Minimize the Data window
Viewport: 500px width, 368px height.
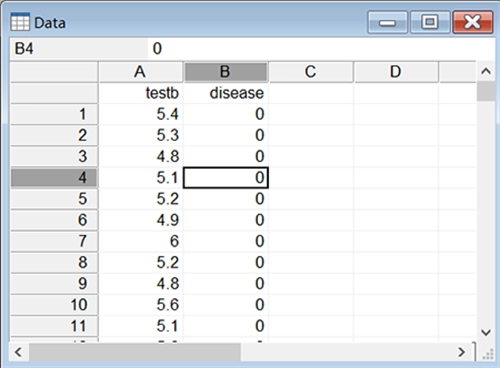[387, 22]
